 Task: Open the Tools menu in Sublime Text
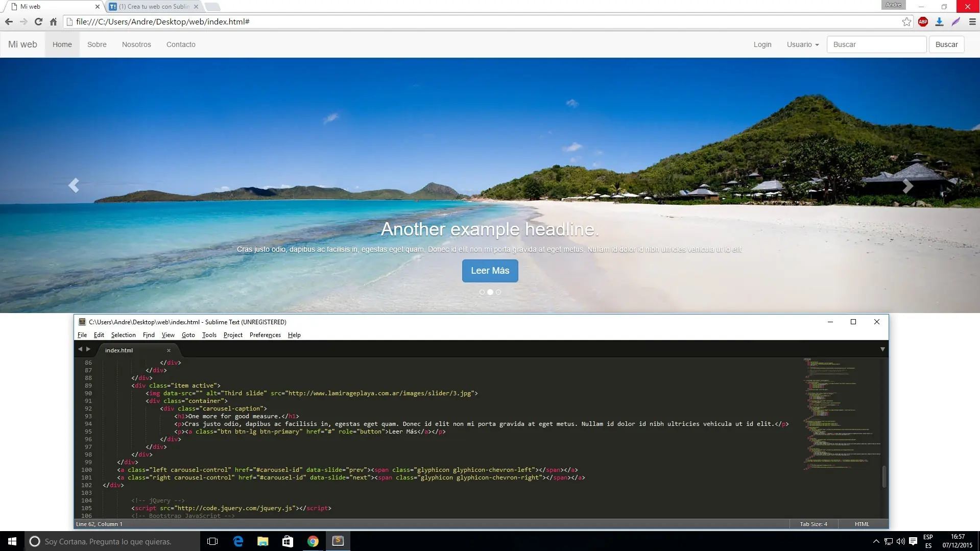[209, 335]
